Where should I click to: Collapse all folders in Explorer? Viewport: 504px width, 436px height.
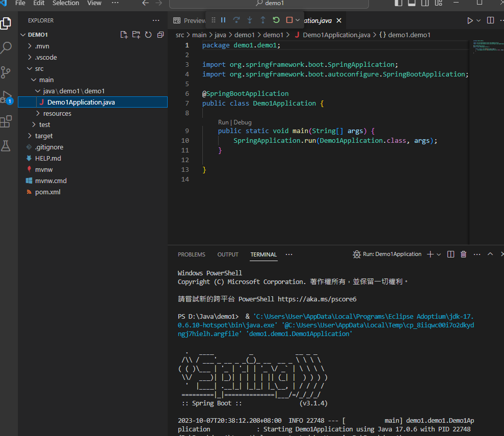161,35
